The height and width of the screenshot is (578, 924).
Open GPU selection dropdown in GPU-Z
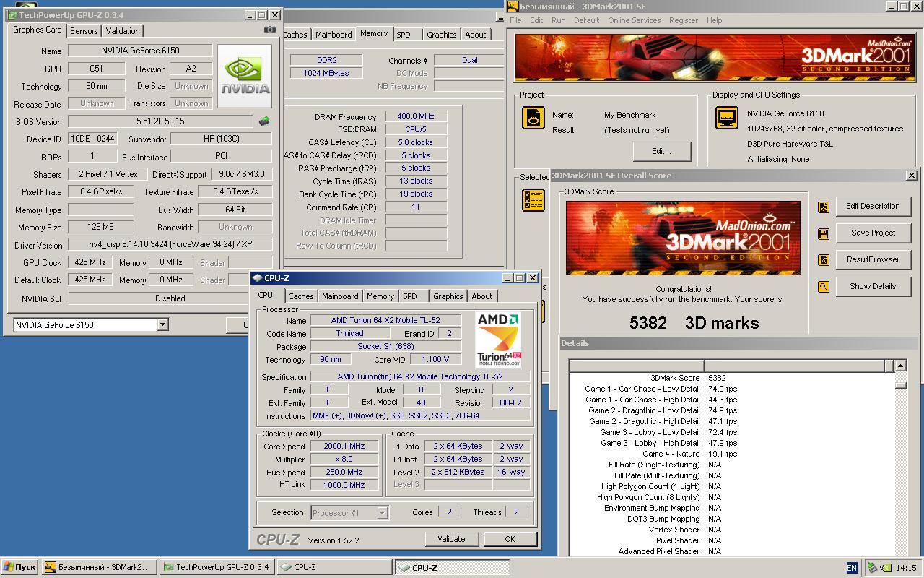tap(162, 325)
